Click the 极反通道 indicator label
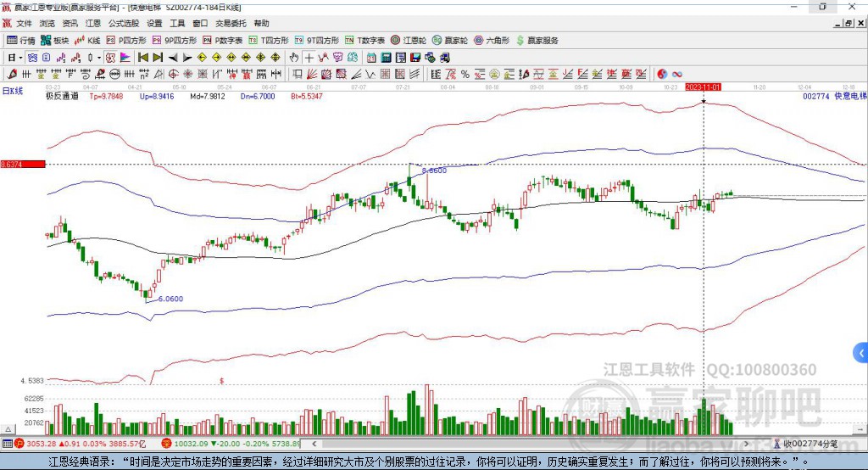Screen dimensions: 868x470 point(62,97)
